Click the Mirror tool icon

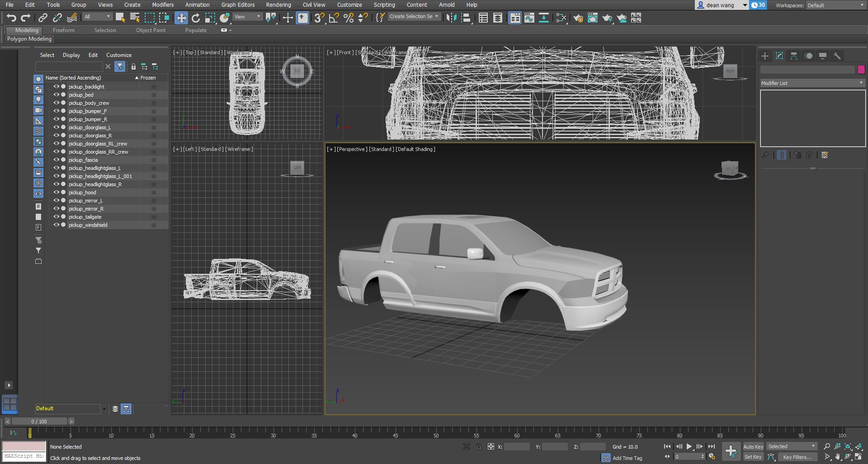pos(451,18)
